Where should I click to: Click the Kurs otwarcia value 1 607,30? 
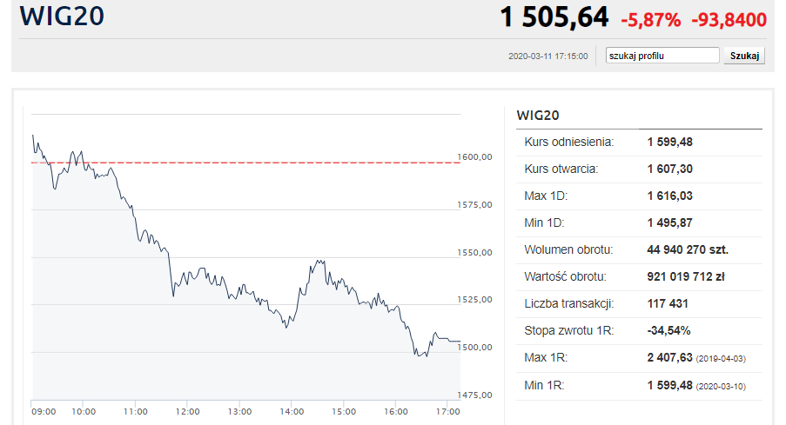pos(670,169)
